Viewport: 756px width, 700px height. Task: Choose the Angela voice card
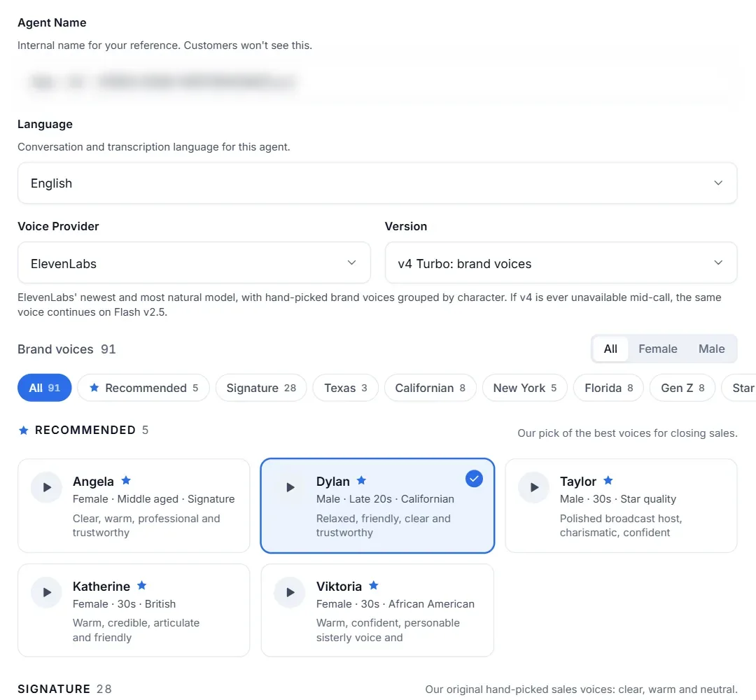coord(134,505)
